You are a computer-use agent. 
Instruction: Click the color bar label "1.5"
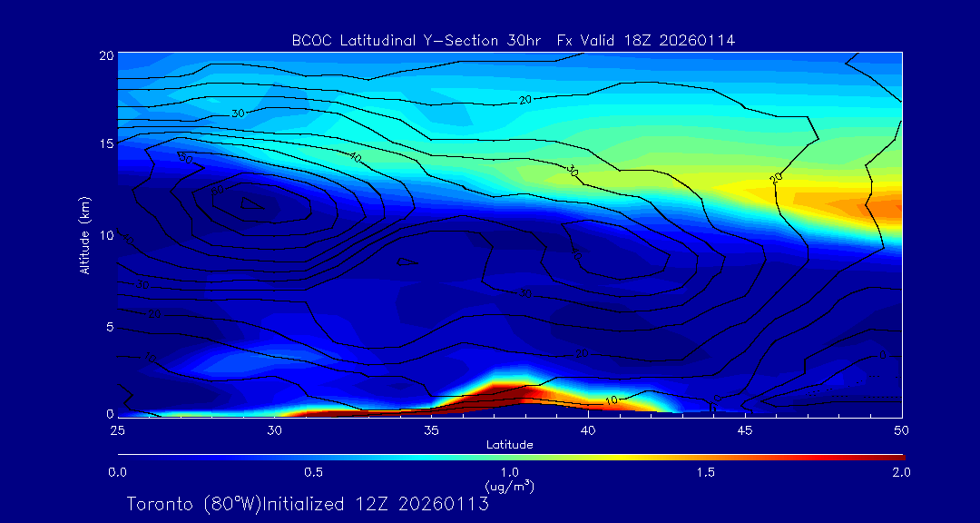(706, 472)
